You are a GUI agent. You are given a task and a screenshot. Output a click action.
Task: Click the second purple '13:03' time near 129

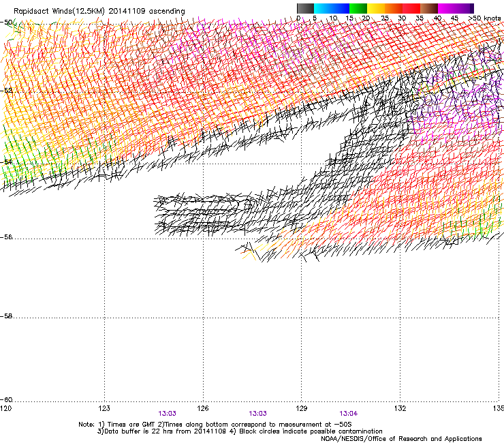(x=257, y=414)
